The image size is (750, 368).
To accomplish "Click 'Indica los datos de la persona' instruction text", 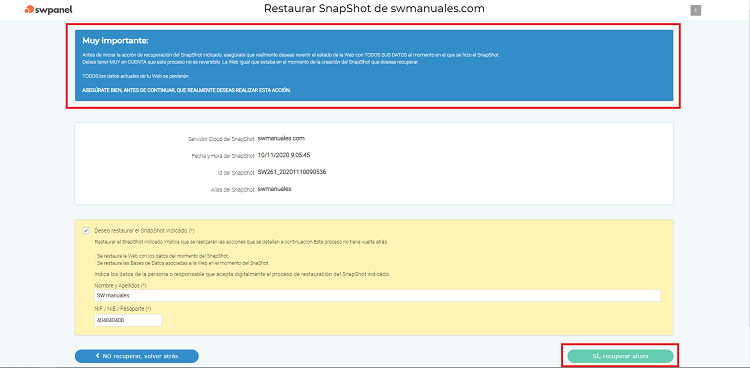I will (x=243, y=274).
